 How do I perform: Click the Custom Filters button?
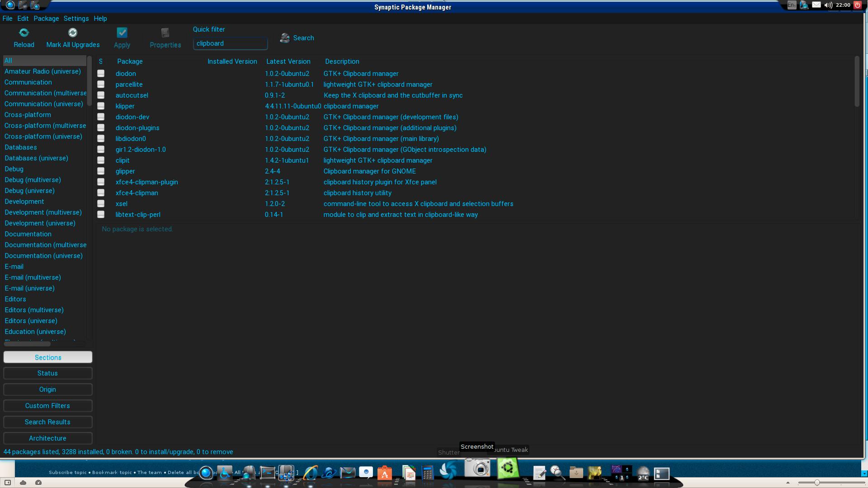(47, 405)
